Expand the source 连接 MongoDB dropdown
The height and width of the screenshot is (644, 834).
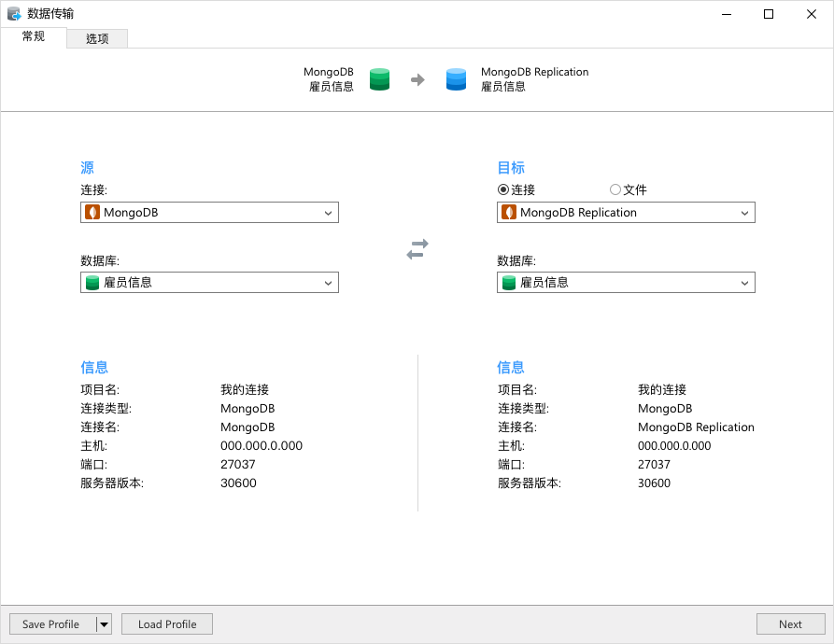coord(328,213)
